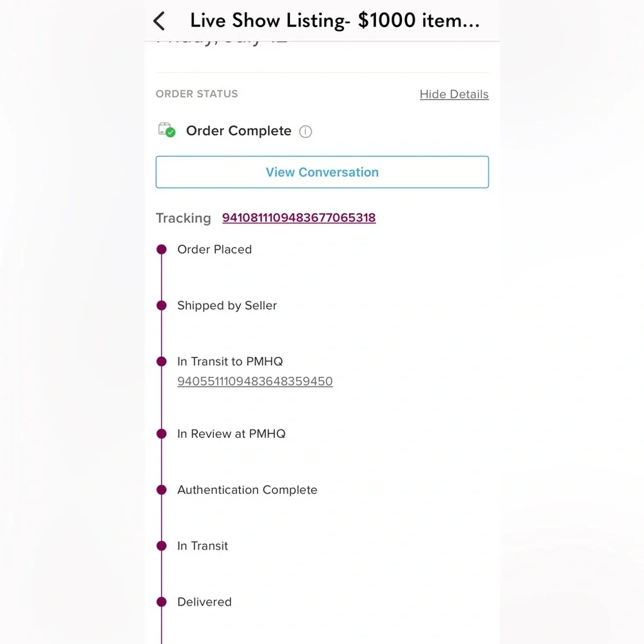
Task: Tap the package checkmark status icon
Action: coord(167,130)
